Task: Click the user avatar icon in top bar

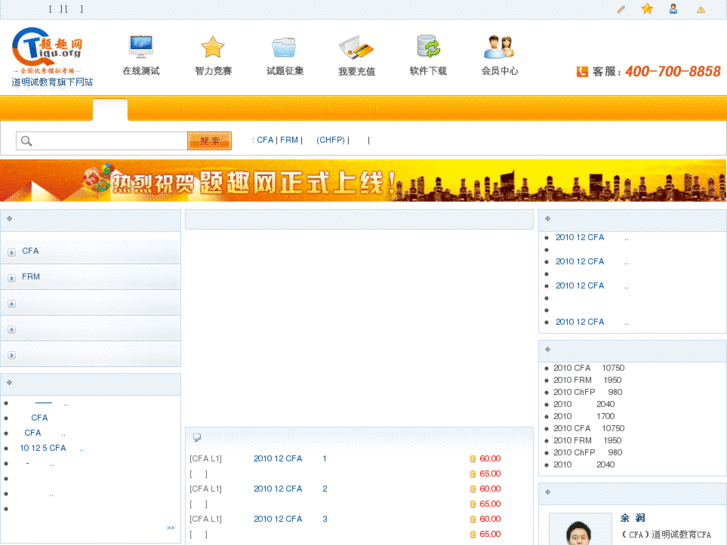Action: 673,9
